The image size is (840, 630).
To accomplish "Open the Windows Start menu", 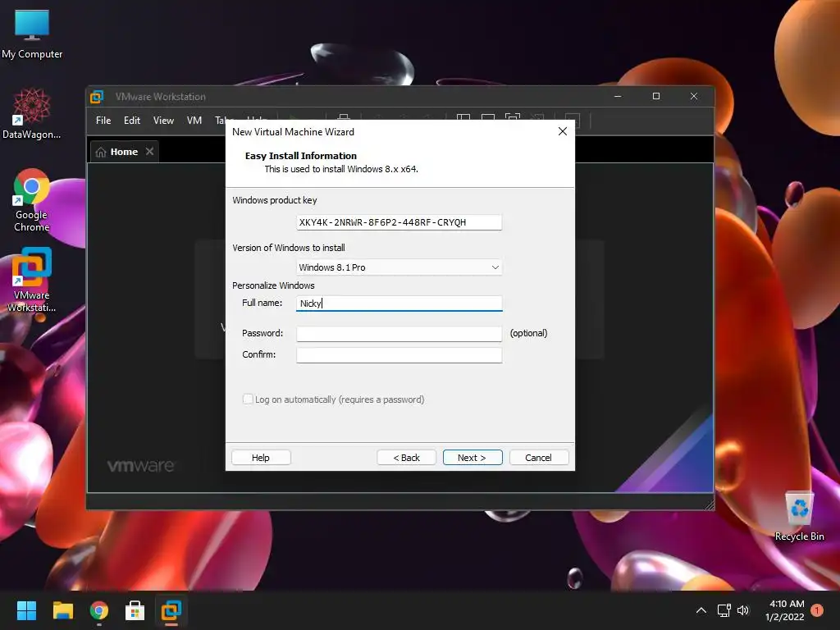I will (x=26, y=610).
